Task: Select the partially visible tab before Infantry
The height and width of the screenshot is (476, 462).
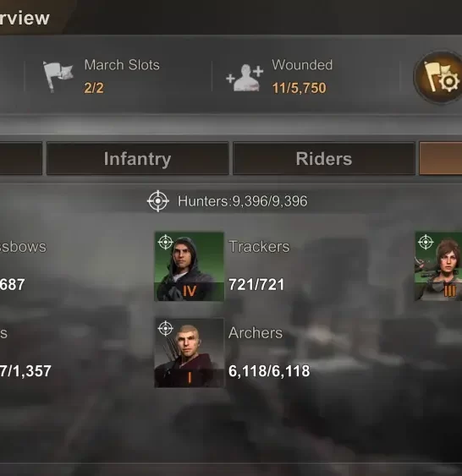Action: (21, 158)
